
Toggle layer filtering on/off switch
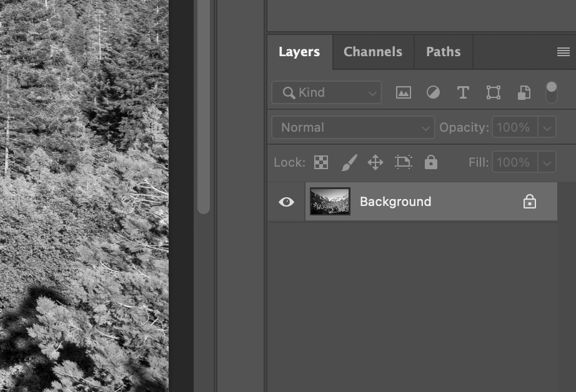(552, 92)
